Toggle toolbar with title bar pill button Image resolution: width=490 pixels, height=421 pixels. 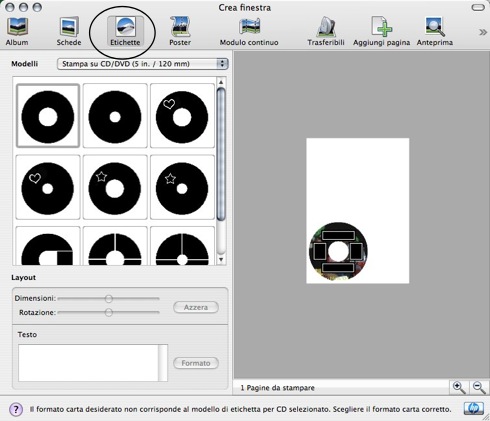click(478, 7)
